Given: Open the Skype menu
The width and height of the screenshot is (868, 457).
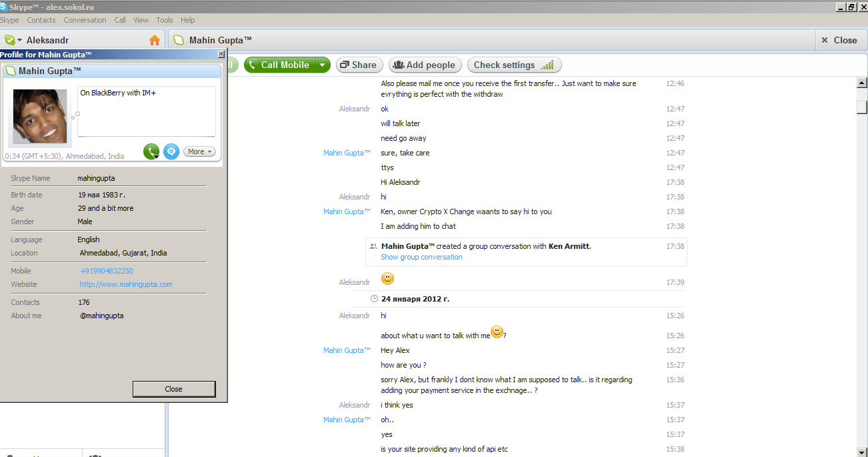Looking at the screenshot, I should pyautogui.click(x=9, y=20).
